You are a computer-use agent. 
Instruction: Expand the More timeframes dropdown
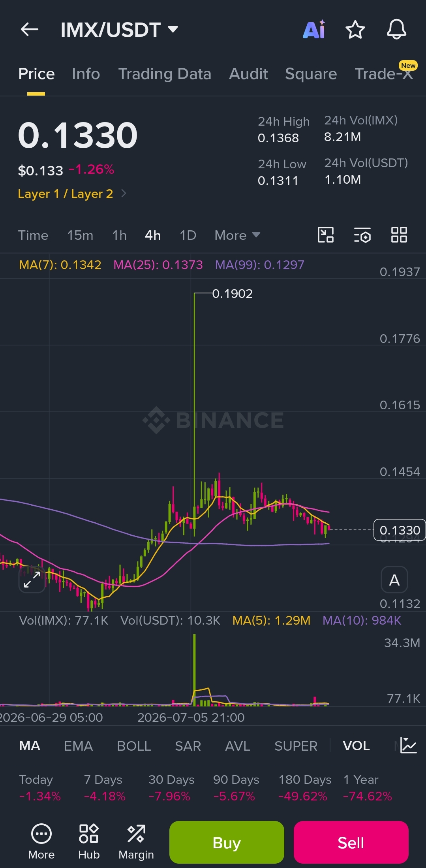pyautogui.click(x=237, y=235)
